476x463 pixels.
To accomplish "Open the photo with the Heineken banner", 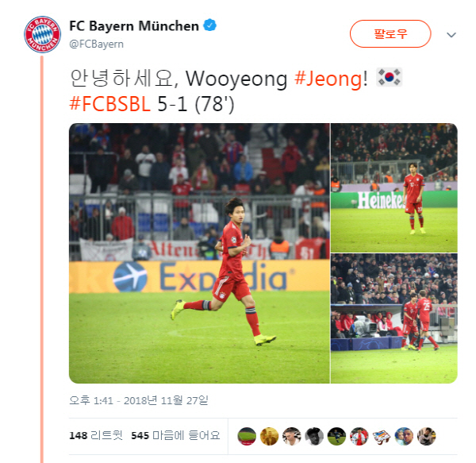I will [x=394, y=187].
